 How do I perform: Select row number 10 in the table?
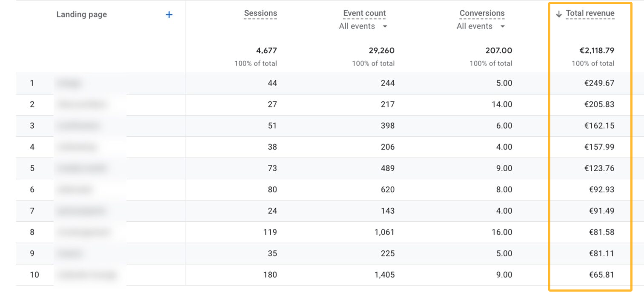click(34, 275)
